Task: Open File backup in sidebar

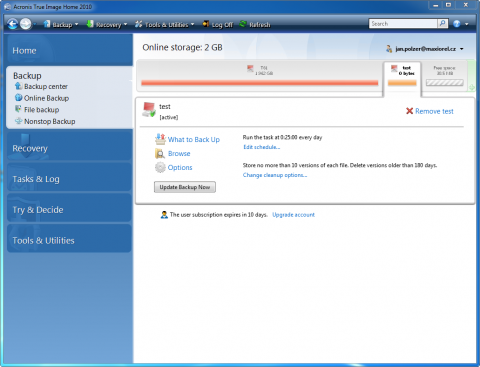Action: click(x=41, y=110)
